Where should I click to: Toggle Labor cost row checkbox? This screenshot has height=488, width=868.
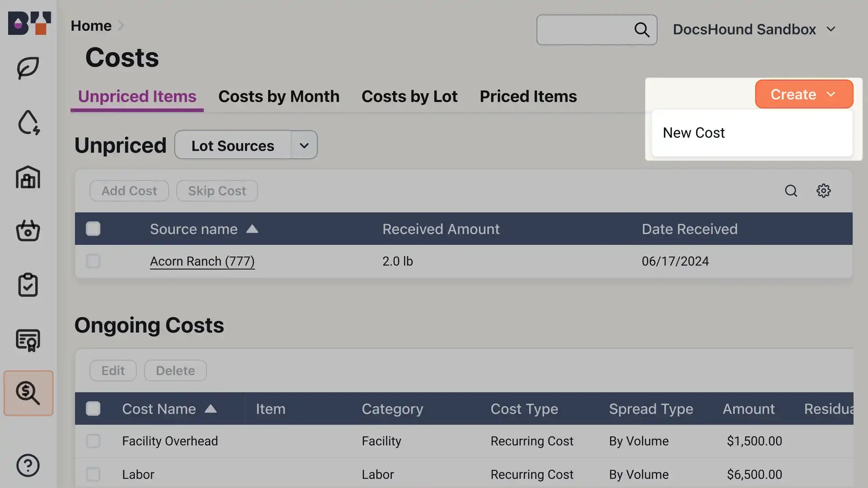tap(92, 474)
